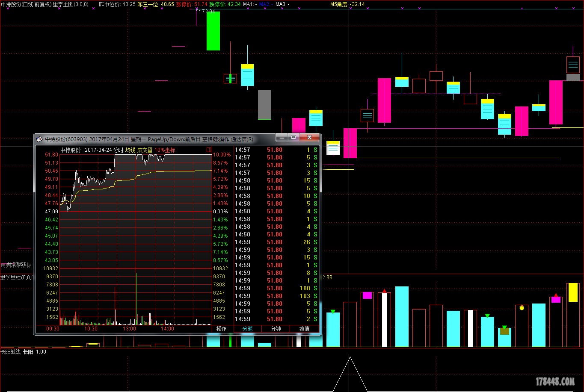Click the blue MA2 label

[266, 4]
